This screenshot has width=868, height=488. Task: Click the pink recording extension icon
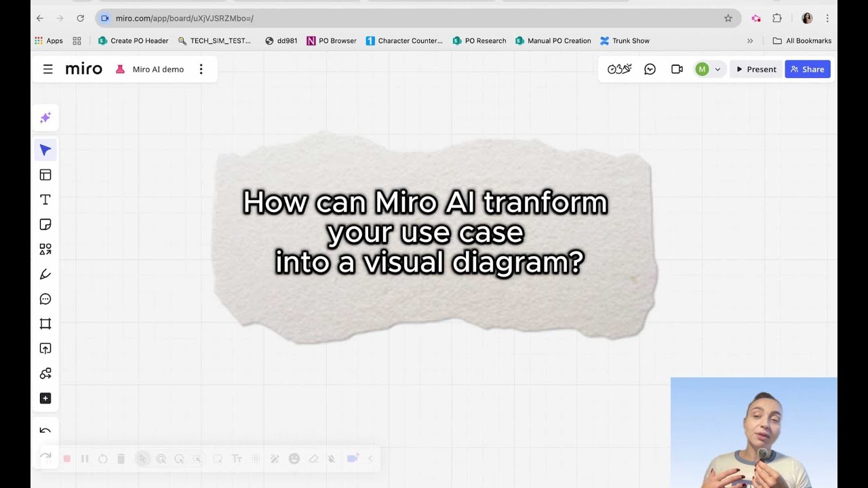(x=756, y=18)
